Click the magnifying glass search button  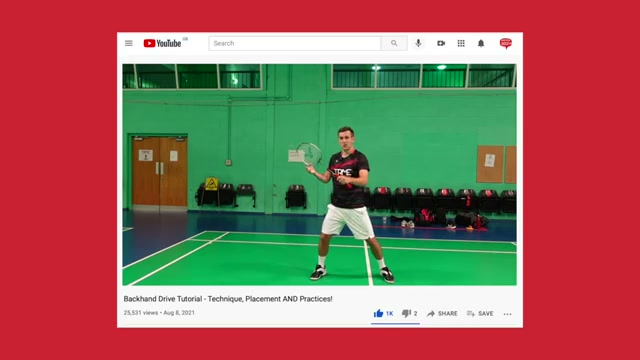[394, 43]
